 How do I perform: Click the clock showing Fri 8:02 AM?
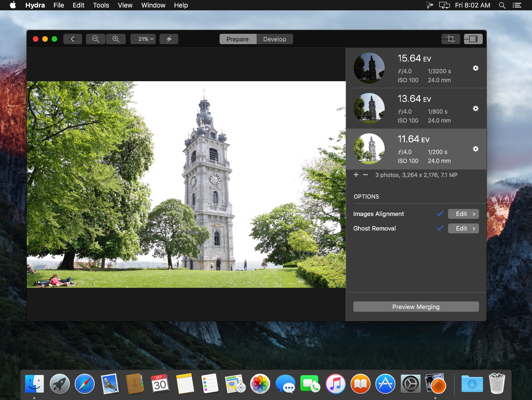coord(472,5)
